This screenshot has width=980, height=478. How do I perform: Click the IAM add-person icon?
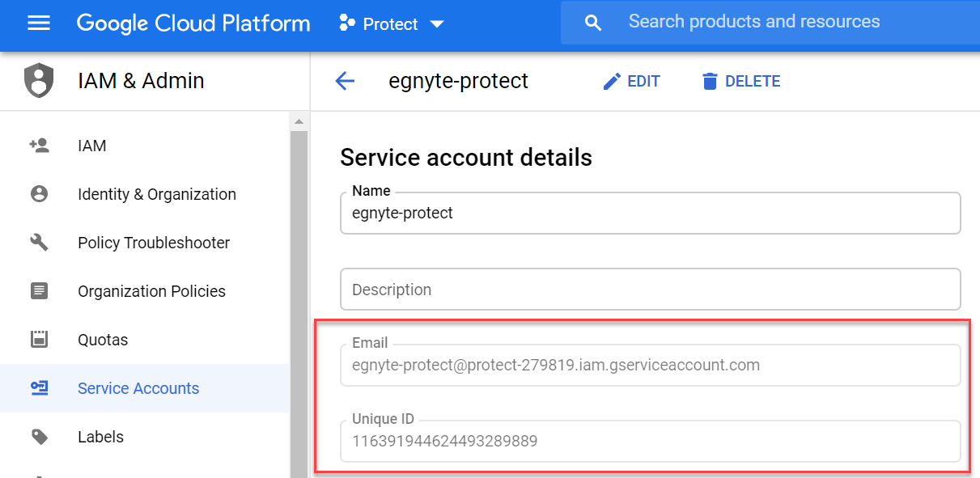tap(39, 146)
